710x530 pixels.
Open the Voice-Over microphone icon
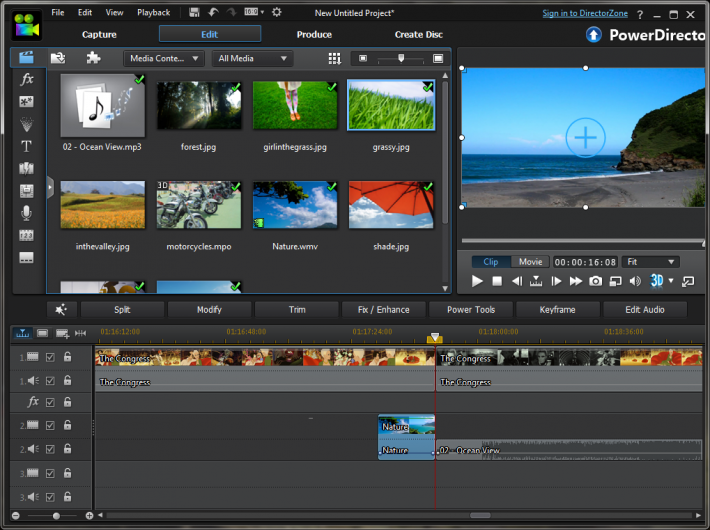pyautogui.click(x=26, y=213)
